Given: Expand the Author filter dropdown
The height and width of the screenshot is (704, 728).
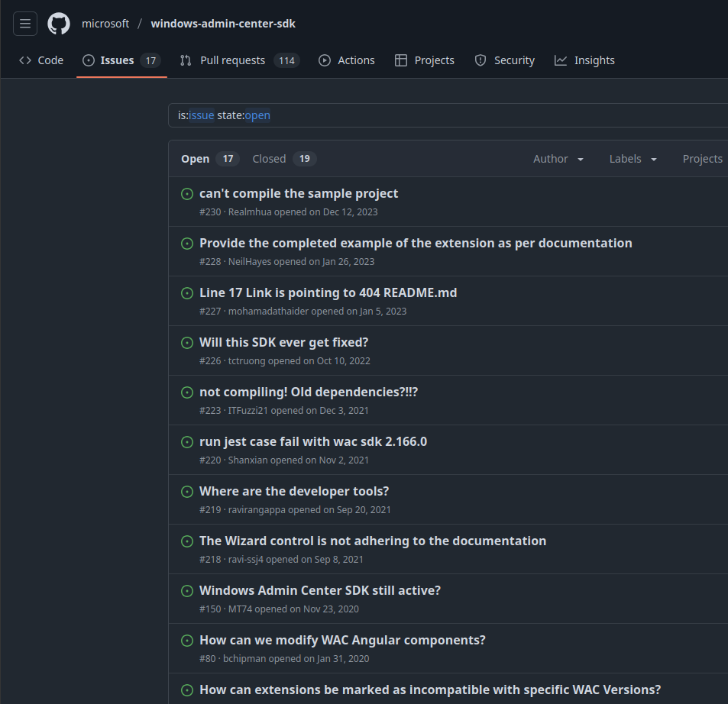Looking at the screenshot, I should pyautogui.click(x=558, y=159).
